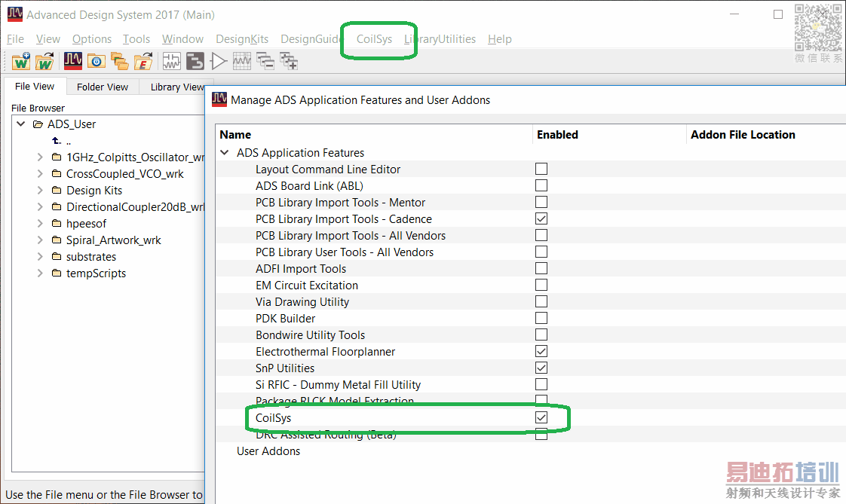
Task: Check the Via Drawing Utility box
Action: point(541,301)
